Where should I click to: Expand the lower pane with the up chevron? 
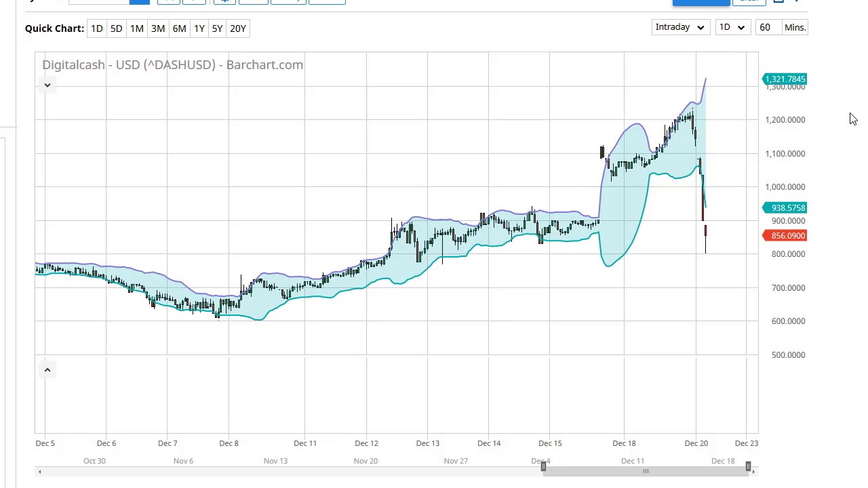pyautogui.click(x=47, y=369)
